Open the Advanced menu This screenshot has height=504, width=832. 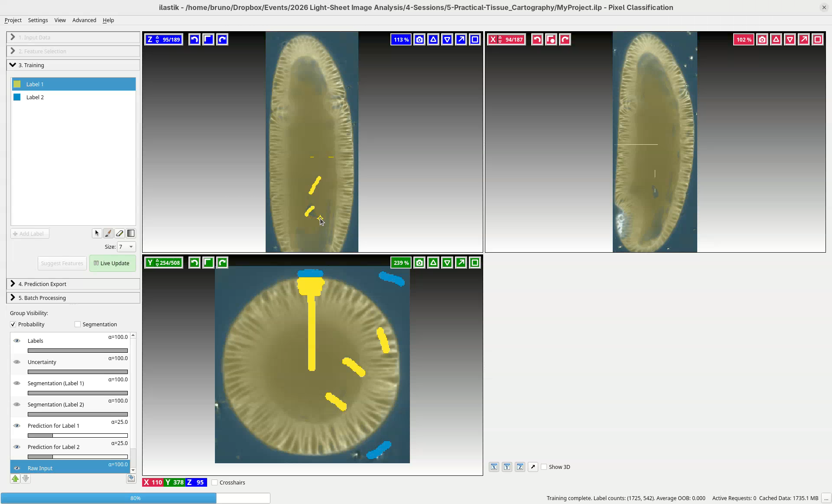pos(84,20)
